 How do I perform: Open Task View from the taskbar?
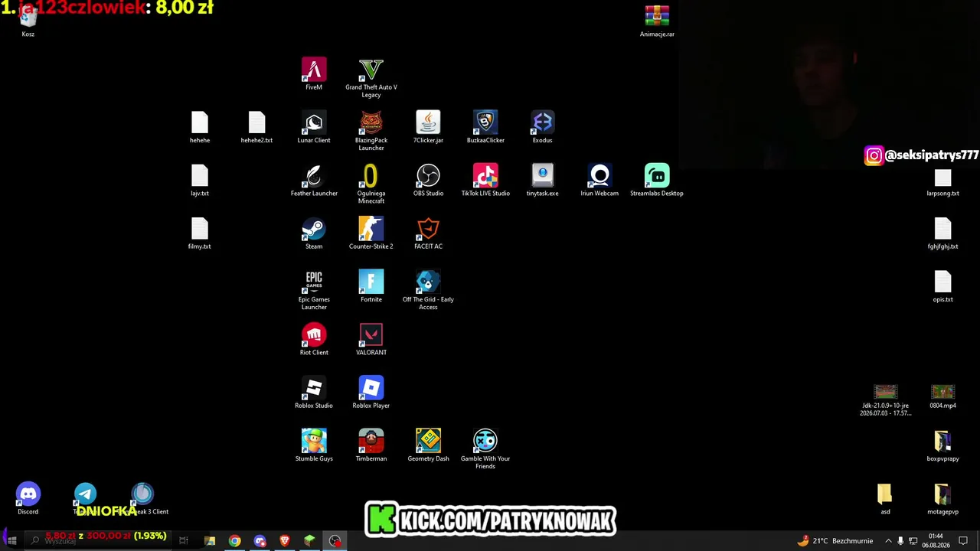(184, 540)
